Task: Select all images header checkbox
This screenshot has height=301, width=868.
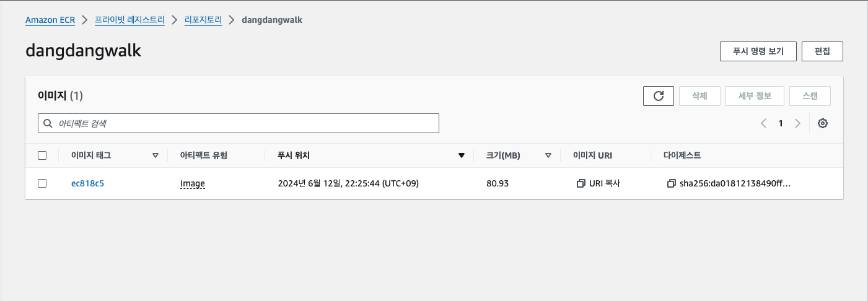Action: click(x=42, y=155)
